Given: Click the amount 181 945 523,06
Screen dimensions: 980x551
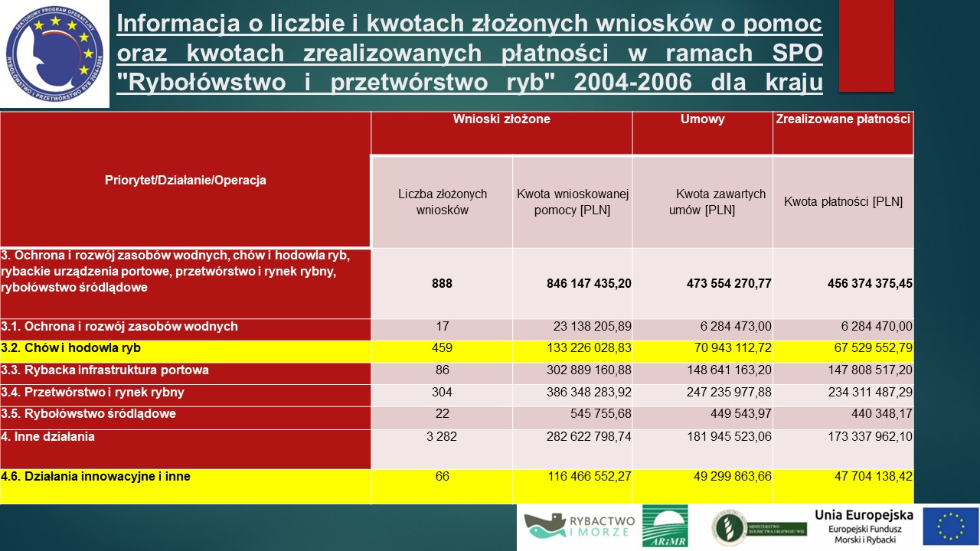Looking at the screenshot, I should tap(730, 437).
